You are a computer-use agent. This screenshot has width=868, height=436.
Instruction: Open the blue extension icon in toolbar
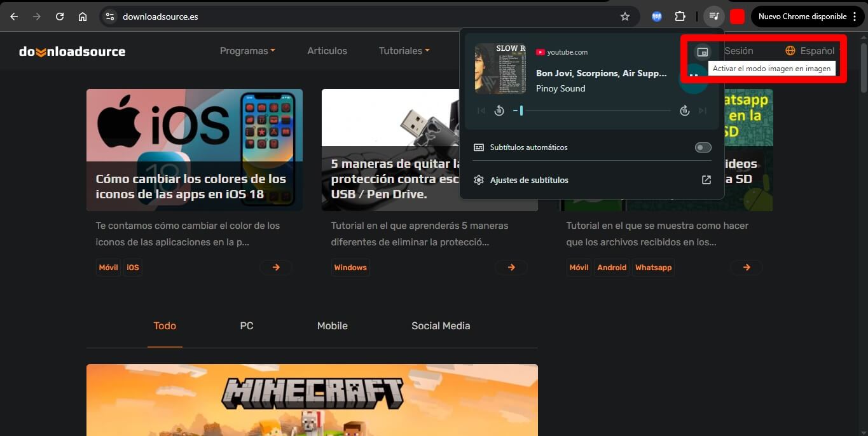(657, 17)
